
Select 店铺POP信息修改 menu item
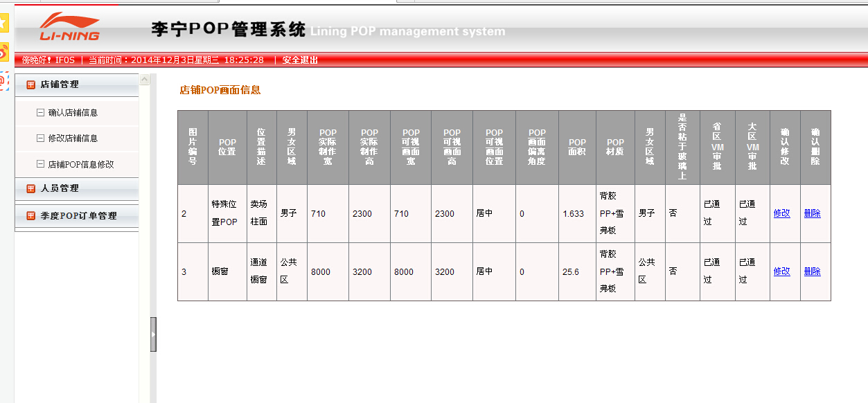(x=81, y=164)
